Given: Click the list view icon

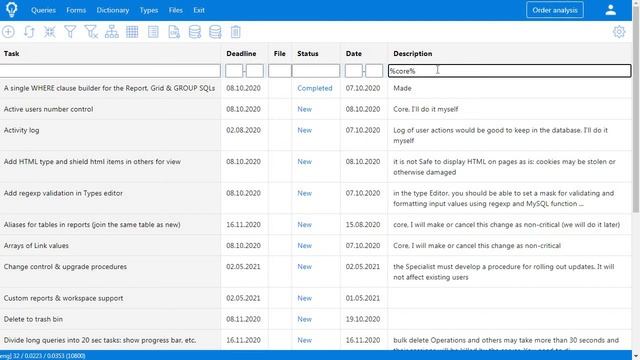Looking at the screenshot, I should coord(153,32).
